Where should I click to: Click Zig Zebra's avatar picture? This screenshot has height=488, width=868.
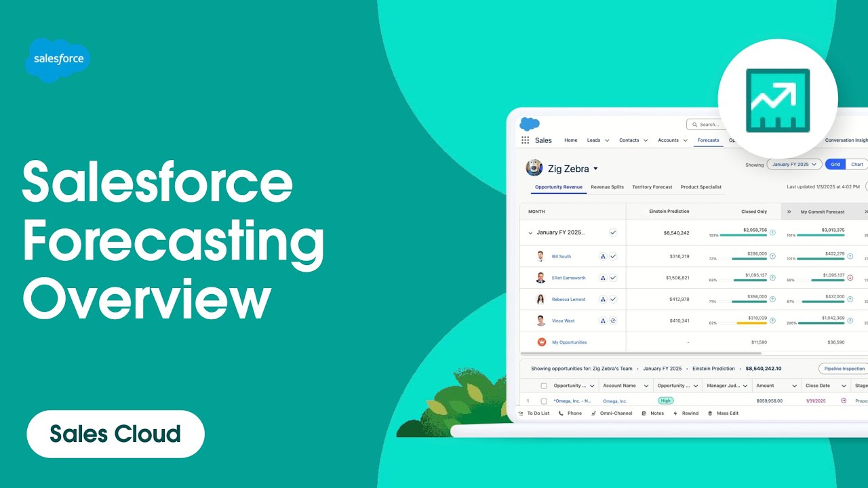coord(534,168)
